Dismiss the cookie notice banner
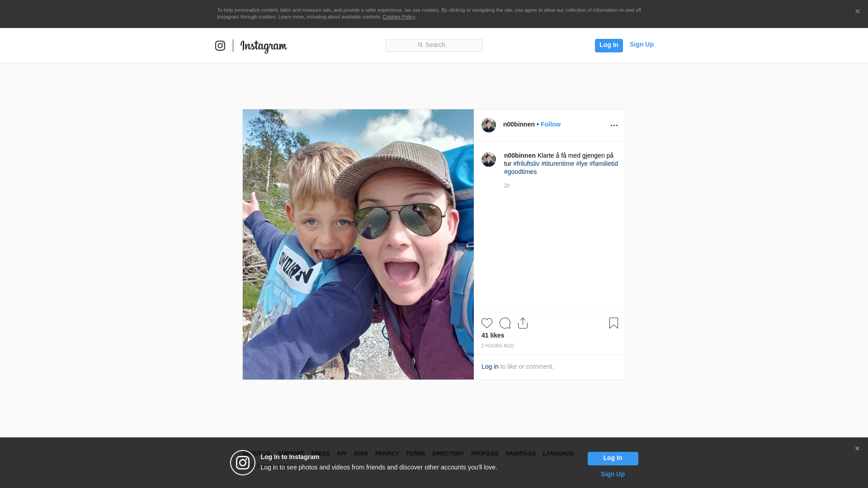This screenshot has width=868, height=488. [x=857, y=12]
